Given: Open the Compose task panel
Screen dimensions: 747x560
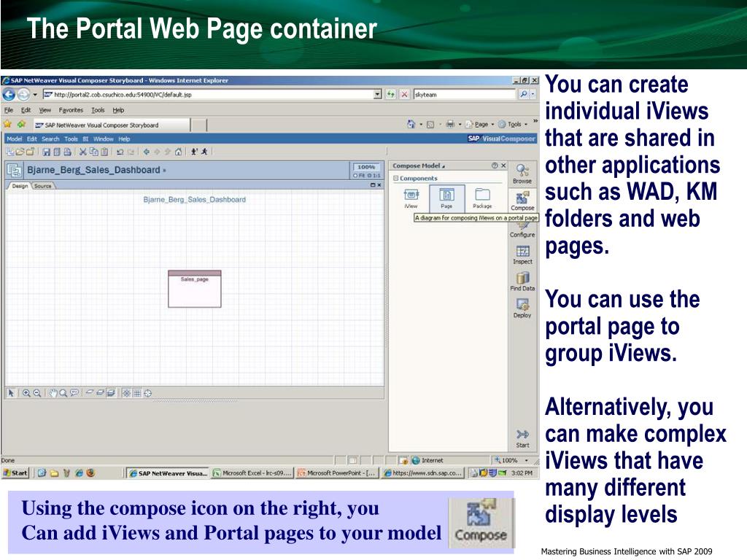Looking at the screenshot, I should coord(522,201).
